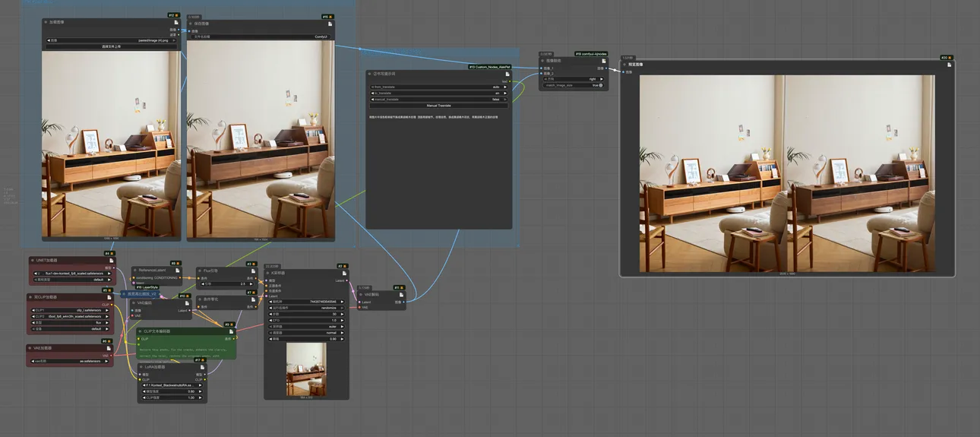This screenshot has width=980, height=437.
Task: Click the KSampler preview thumbnail image
Action: [306, 369]
